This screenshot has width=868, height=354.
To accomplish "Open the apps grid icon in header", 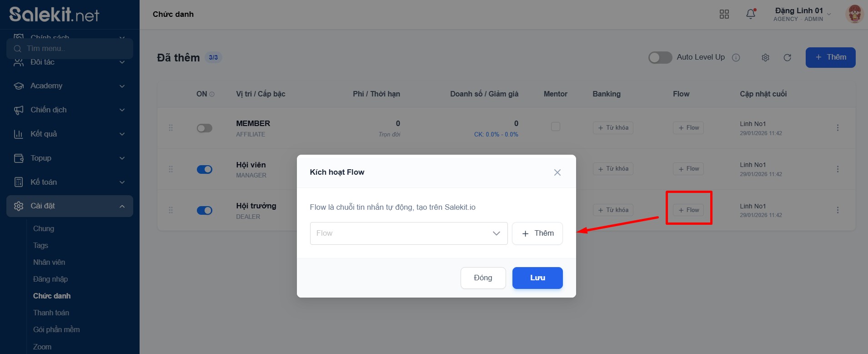I will (x=724, y=14).
